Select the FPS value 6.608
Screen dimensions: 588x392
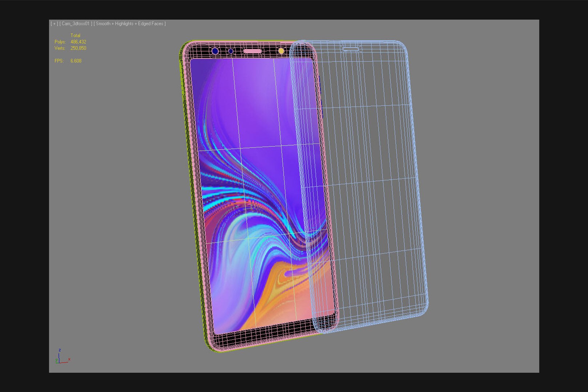(76, 61)
